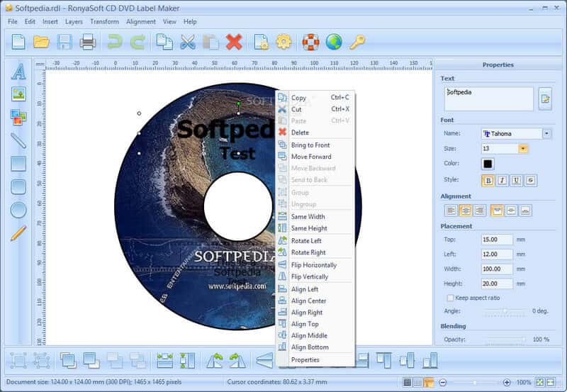This screenshot has height=392, width=567.
Task: Toggle Bold font style
Action: [x=488, y=180]
